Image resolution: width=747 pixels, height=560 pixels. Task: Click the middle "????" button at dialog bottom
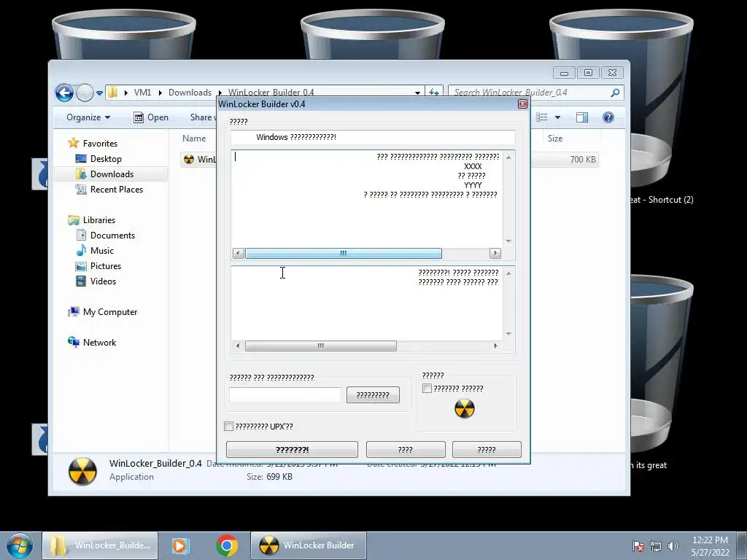pyautogui.click(x=406, y=449)
